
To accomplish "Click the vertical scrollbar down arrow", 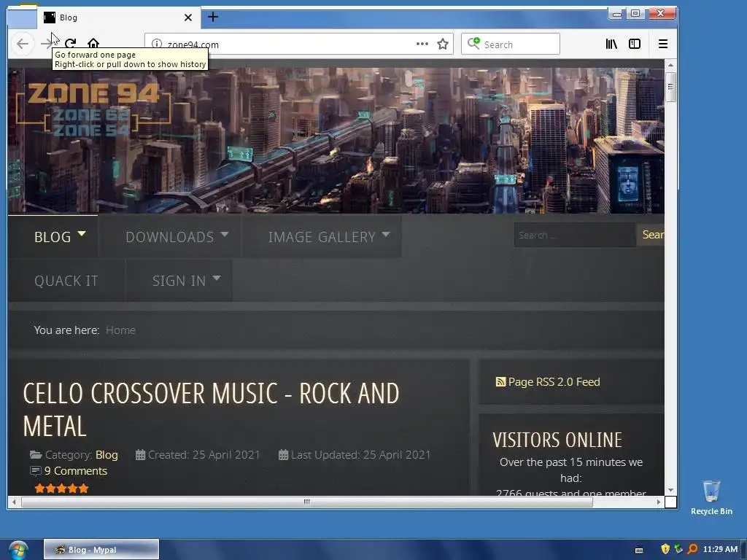I will pos(670,490).
